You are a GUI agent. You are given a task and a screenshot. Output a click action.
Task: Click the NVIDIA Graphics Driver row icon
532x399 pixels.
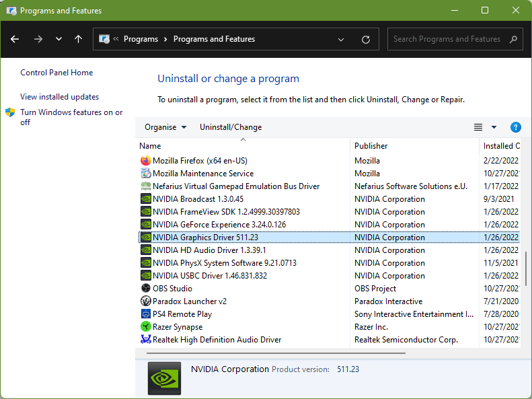tap(145, 237)
